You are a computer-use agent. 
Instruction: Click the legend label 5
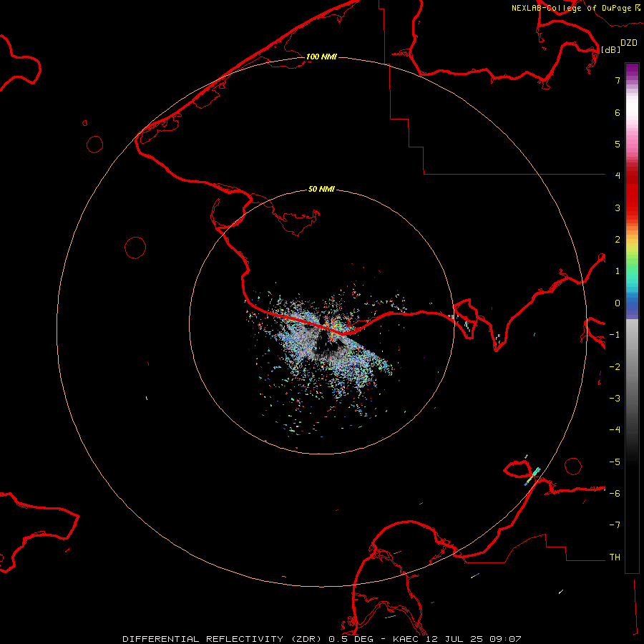coord(618,144)
